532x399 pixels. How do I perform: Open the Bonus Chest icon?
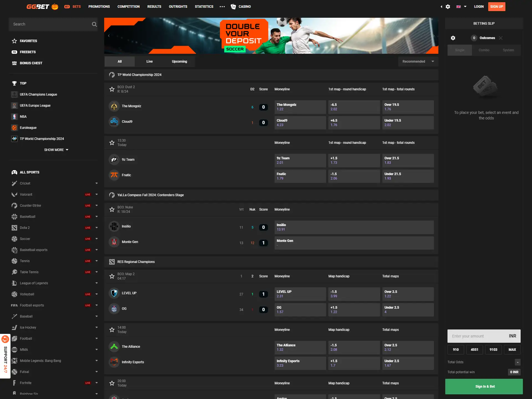(x=14, y=63)
